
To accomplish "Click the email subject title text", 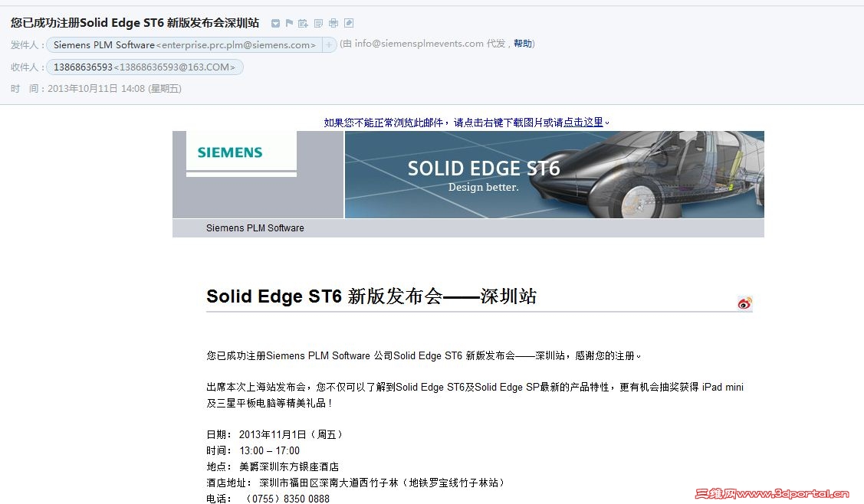I will 135,23.
